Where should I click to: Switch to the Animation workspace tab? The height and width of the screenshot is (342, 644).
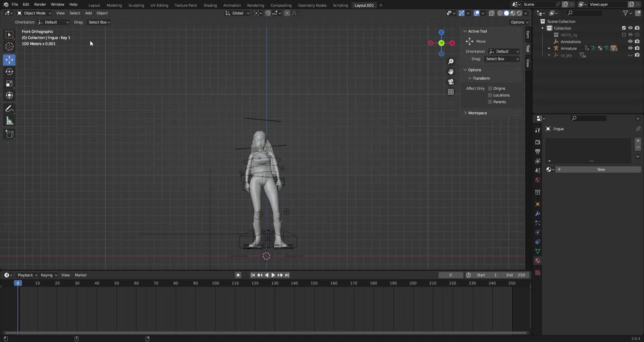[x=232, y=5]
